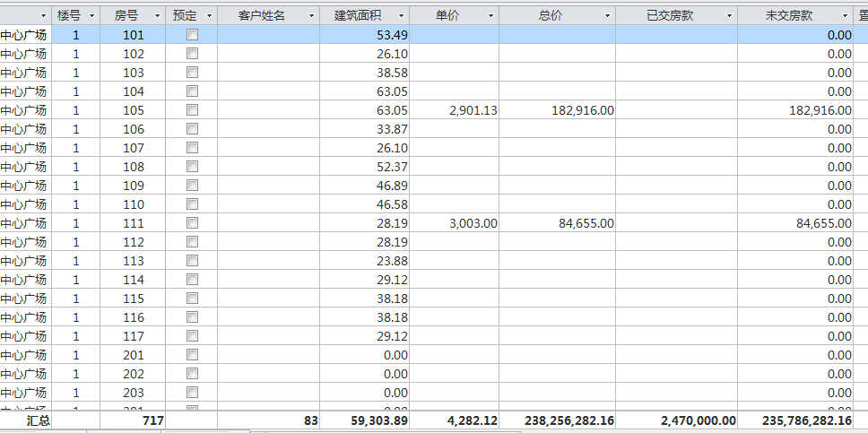Screen dimensions: 868x433
Task: Open the 已交房款 column dropdown arrow
Action: (729, 16)
